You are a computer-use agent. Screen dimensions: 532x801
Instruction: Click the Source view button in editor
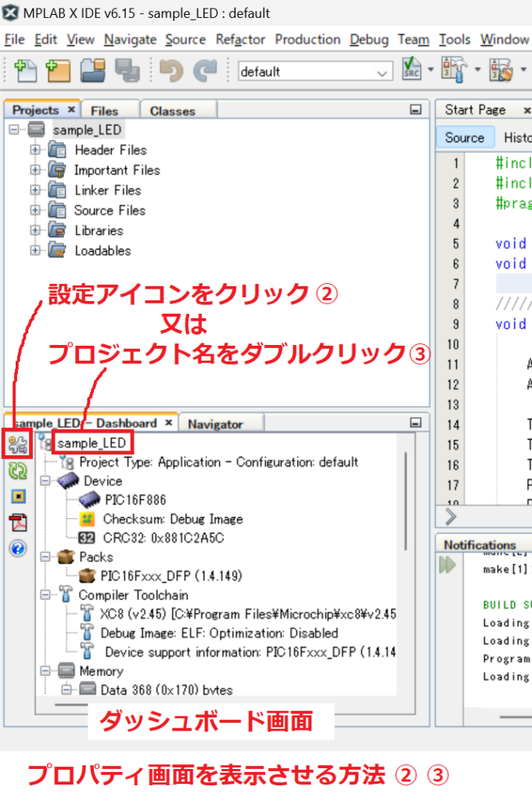465,138
